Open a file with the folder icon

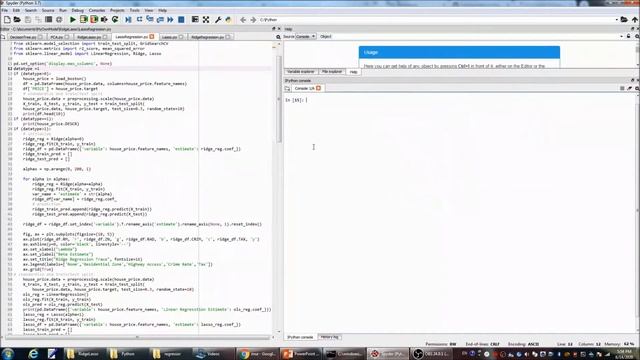point(17,20)
